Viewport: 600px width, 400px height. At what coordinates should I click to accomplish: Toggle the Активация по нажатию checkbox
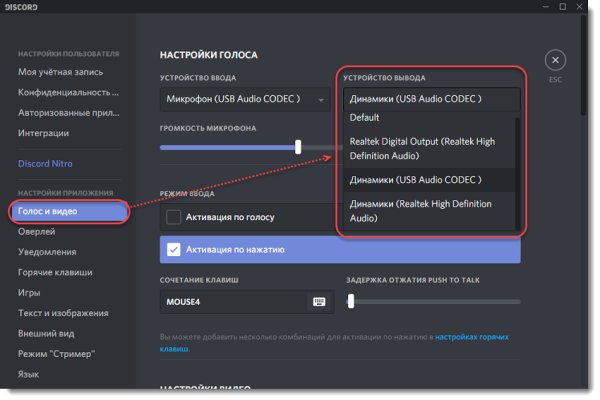(174, 250)
